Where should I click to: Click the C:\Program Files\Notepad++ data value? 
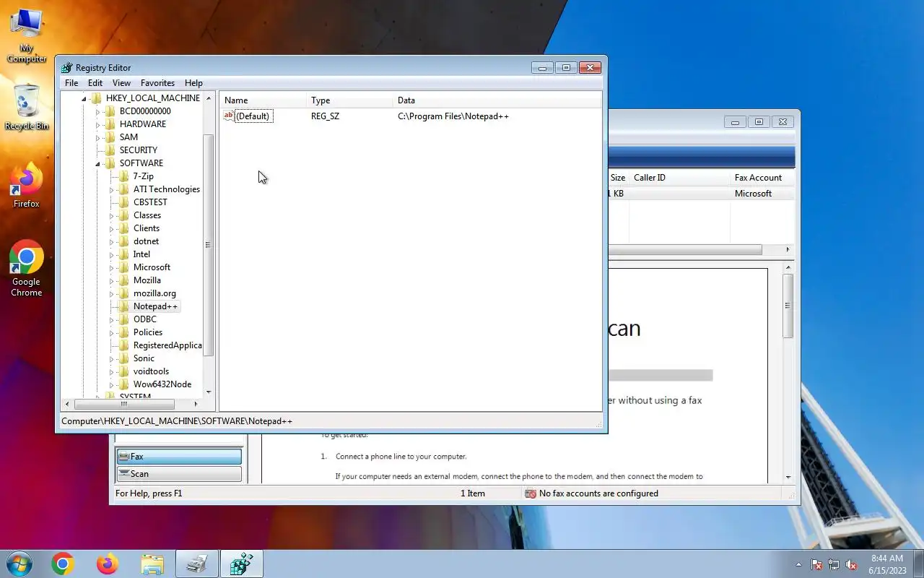coord(453,116)
